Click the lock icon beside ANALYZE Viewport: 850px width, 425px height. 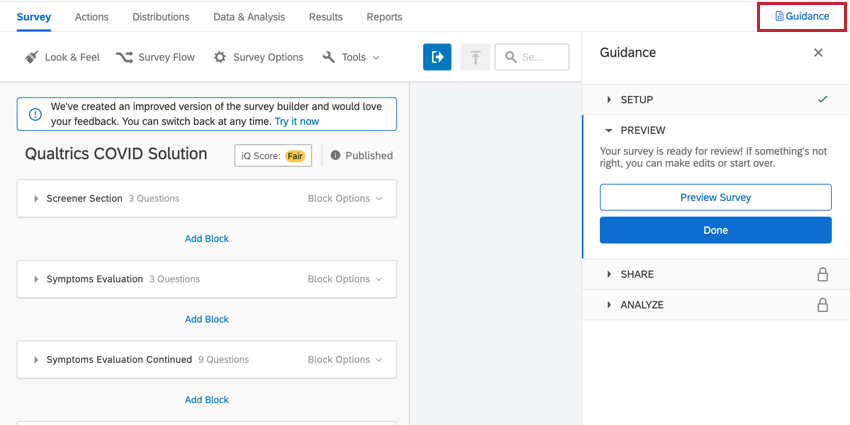(822, 305)
